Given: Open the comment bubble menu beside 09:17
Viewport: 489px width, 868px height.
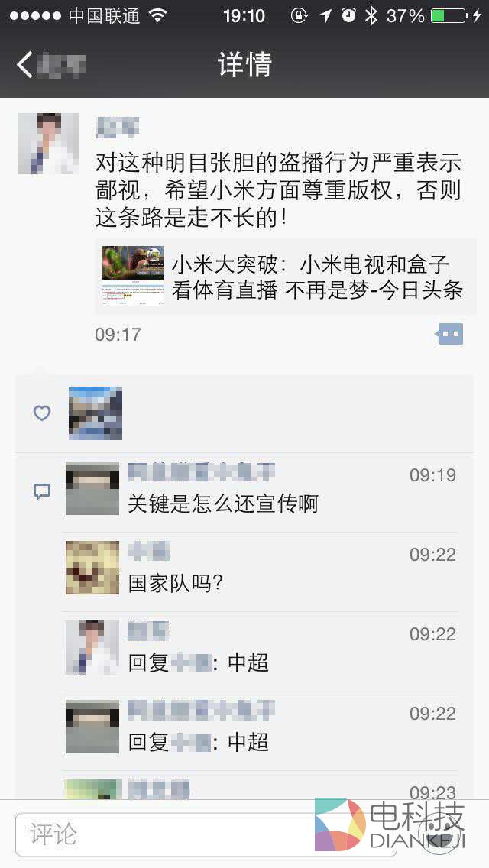Looking at the screenshot, I should click(450, 334).
